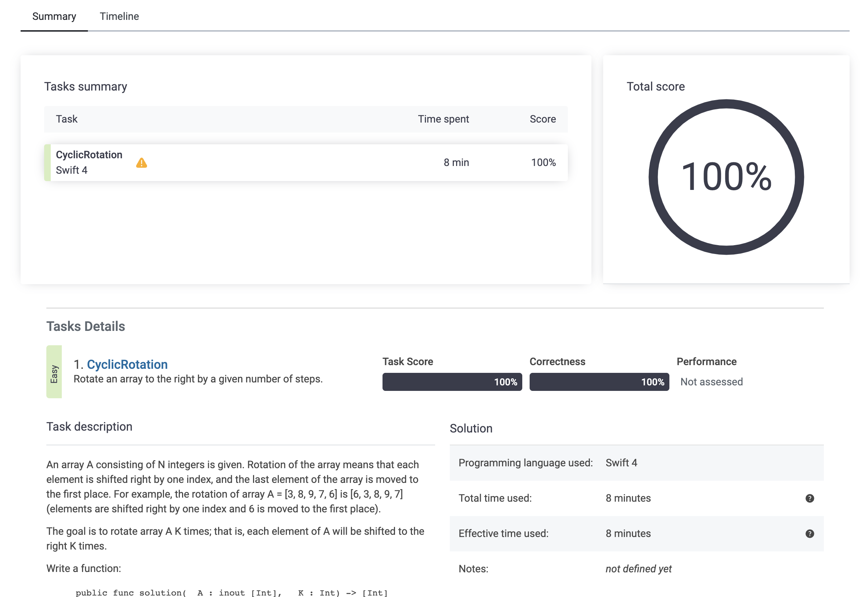Click the Task description heading
The width and height of the screenshot is (868, 597).
click(x=89, y=427)
